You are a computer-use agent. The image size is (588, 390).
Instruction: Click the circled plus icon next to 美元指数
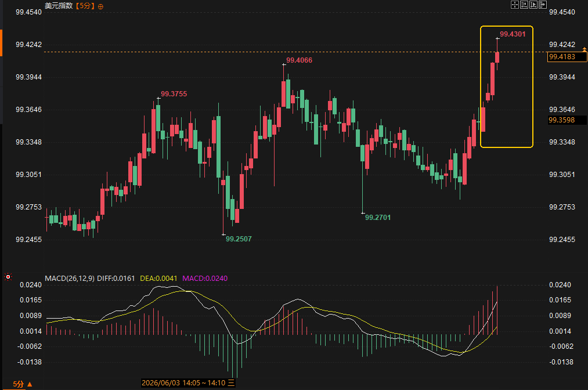100,6
